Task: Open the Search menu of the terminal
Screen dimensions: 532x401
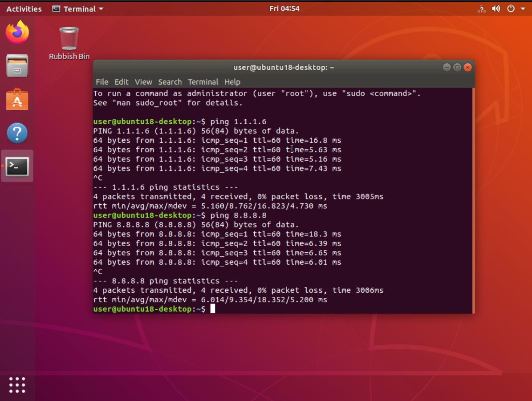Action: click(x=170, y=82)
